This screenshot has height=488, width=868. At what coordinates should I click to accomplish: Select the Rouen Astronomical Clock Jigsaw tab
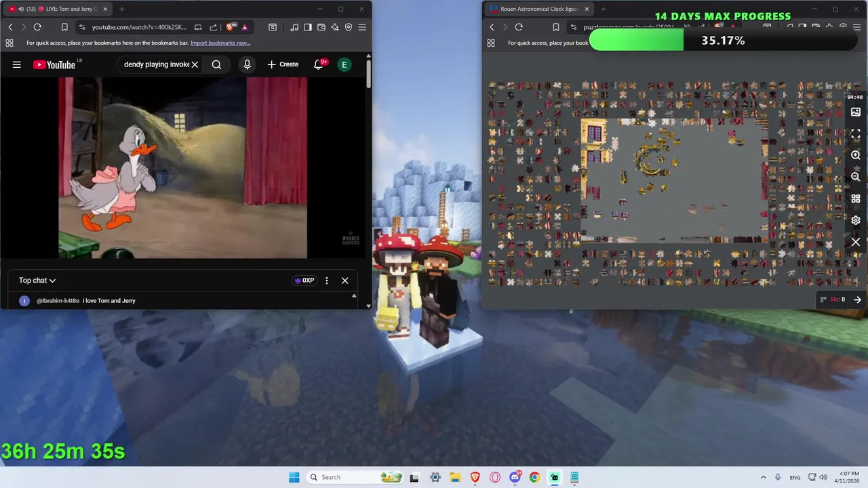coord(539,9)
